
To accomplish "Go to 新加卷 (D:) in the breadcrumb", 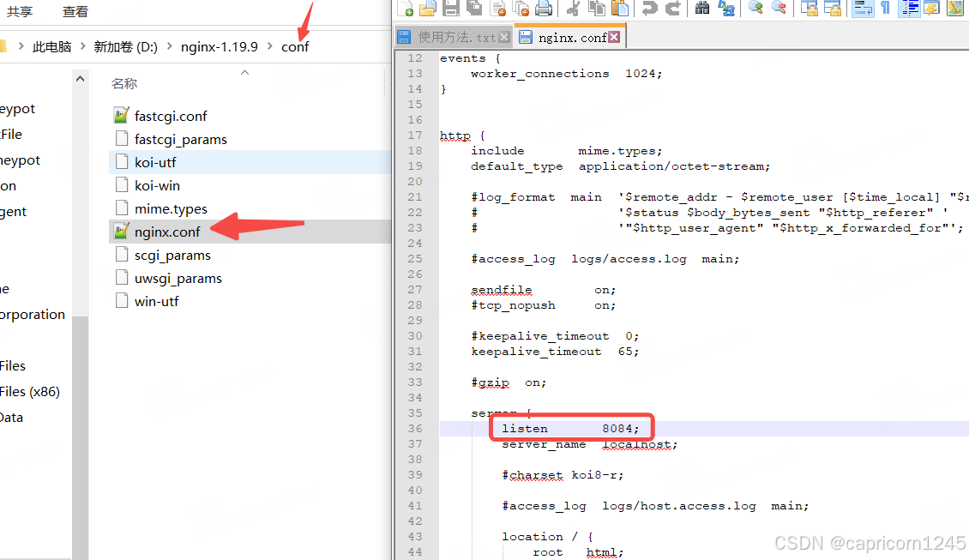I will (x=125, y=47).
